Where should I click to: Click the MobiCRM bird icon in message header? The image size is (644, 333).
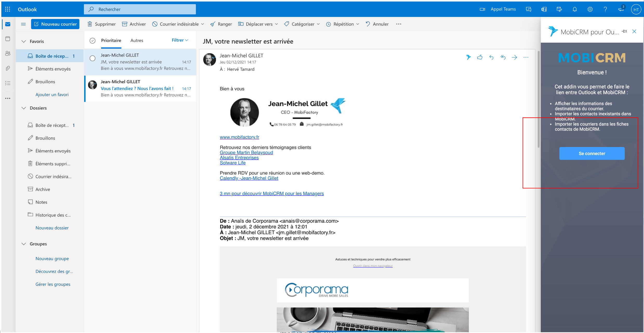pyautogui.click(x=468, y=57)
